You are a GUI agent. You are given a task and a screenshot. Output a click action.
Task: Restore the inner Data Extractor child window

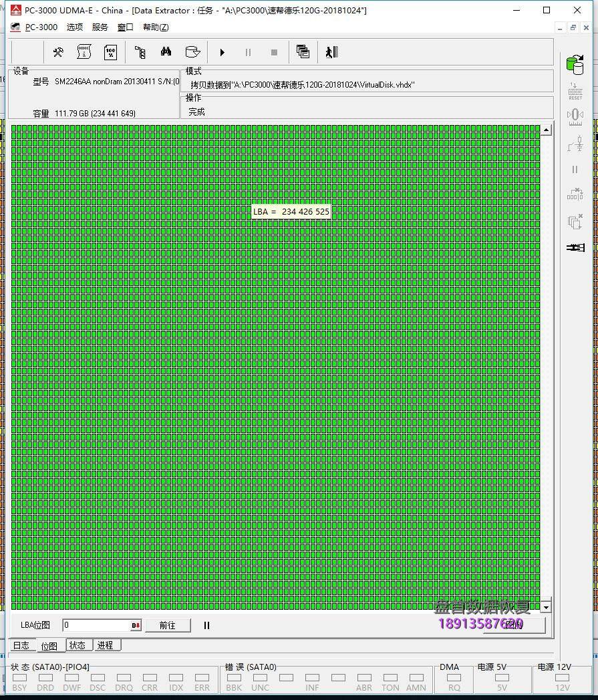click(x=573, y=27)
